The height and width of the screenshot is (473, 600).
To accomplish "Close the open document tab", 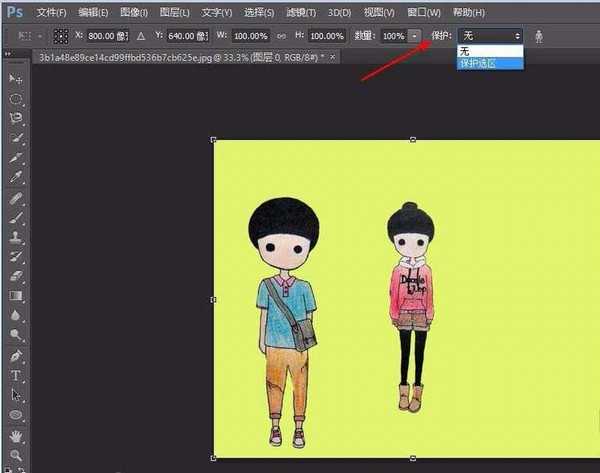I will (x=335, y=57).
